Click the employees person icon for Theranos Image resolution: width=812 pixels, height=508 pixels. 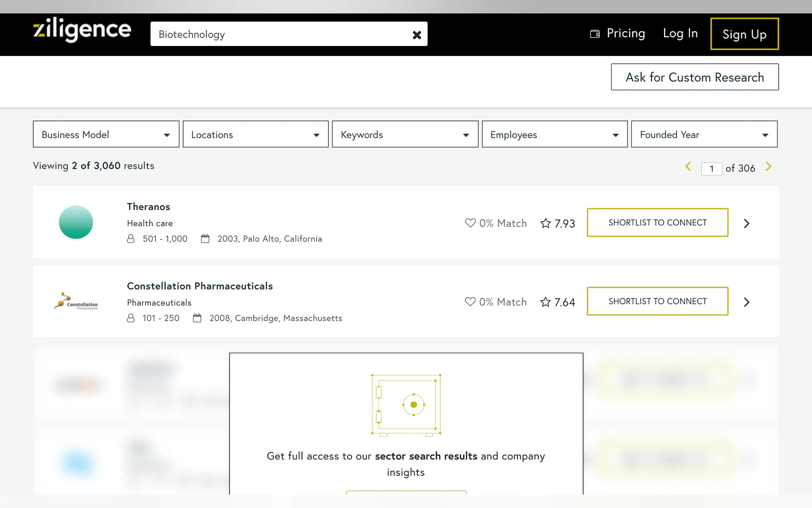[x=131, y=239]
